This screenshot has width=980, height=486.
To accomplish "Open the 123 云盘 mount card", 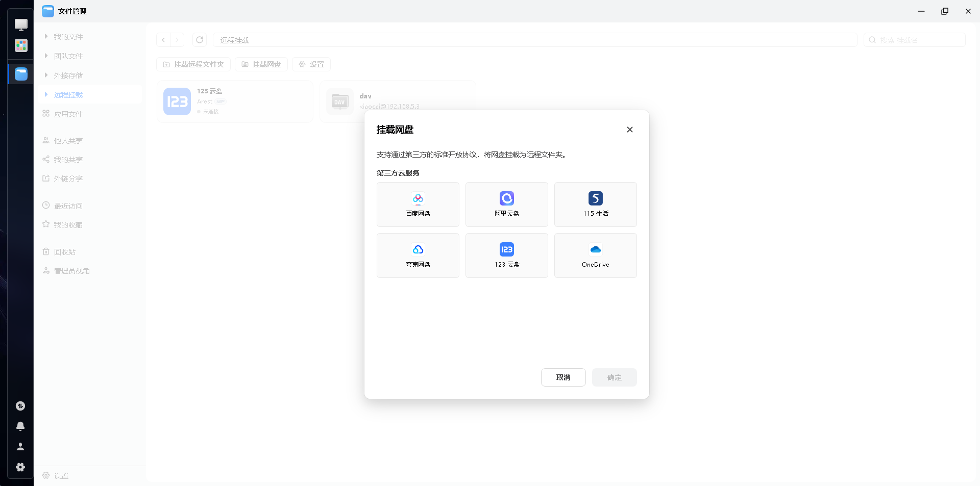I will [x=235, y=101].
